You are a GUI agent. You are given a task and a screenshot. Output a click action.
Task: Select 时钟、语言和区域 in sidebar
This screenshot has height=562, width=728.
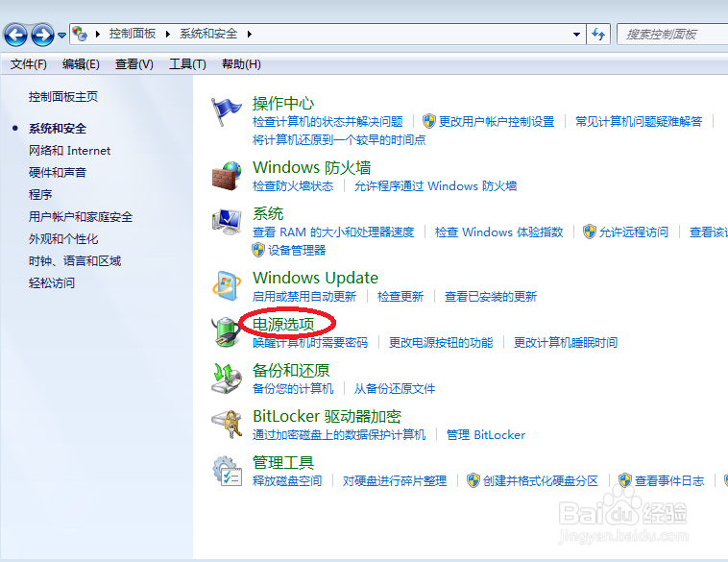(x=75, y=261)
